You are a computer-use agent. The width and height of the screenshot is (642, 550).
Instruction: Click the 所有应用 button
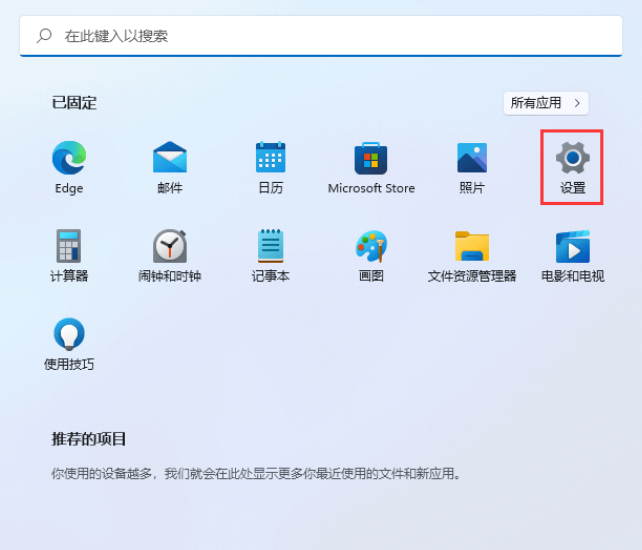coord(538,103)
